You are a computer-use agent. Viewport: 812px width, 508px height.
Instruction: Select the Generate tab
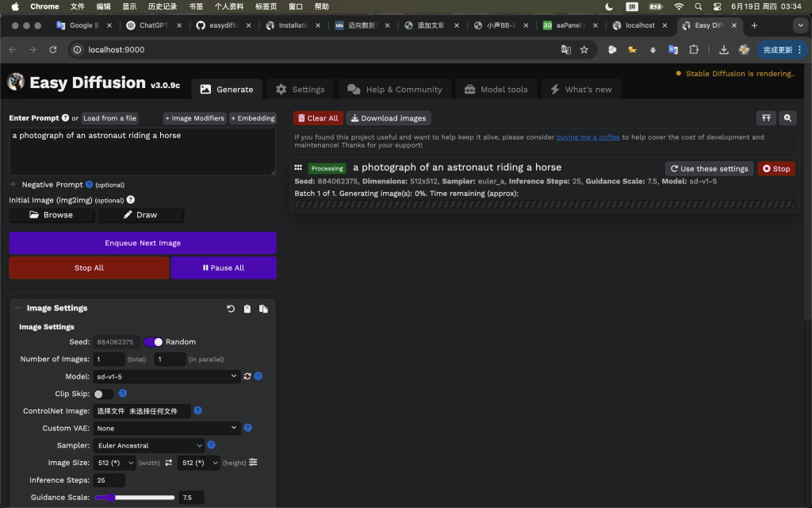tap(227, 89)
